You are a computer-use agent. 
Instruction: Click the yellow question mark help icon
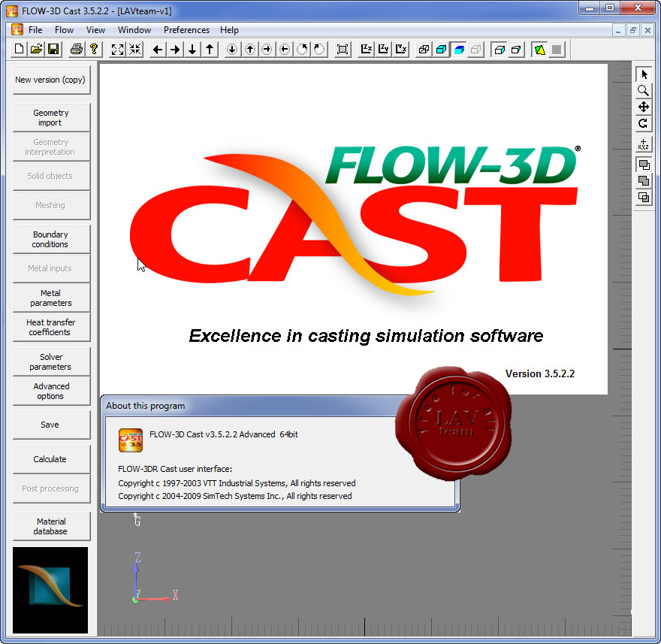94,50
